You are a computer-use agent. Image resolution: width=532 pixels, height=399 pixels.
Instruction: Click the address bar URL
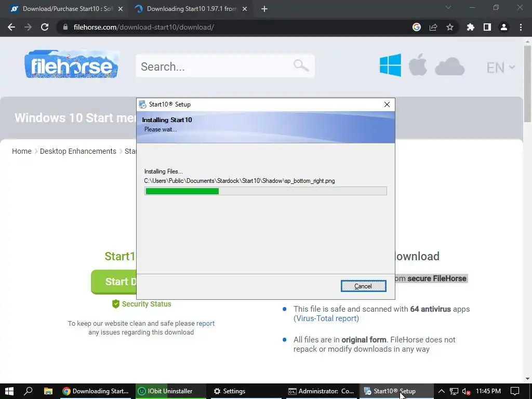(143, 27)
